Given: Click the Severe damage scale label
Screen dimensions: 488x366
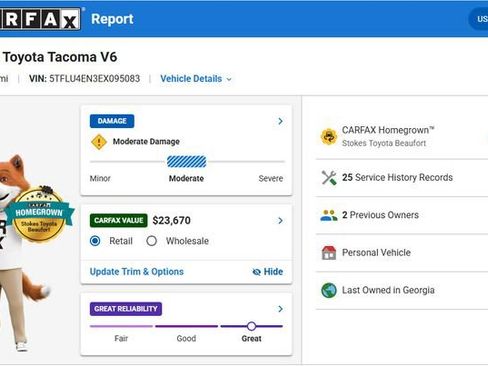Looking at the screenshot, I should point(271,179).
